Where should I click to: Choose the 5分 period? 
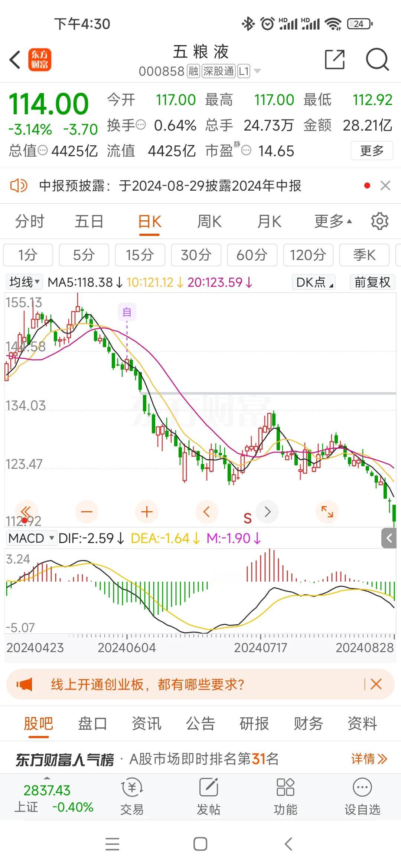[84, 255]
